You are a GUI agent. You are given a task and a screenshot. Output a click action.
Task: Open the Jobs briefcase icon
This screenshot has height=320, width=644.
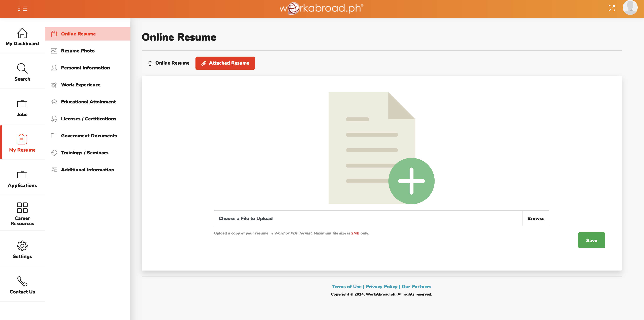click(x=22, y=104)
